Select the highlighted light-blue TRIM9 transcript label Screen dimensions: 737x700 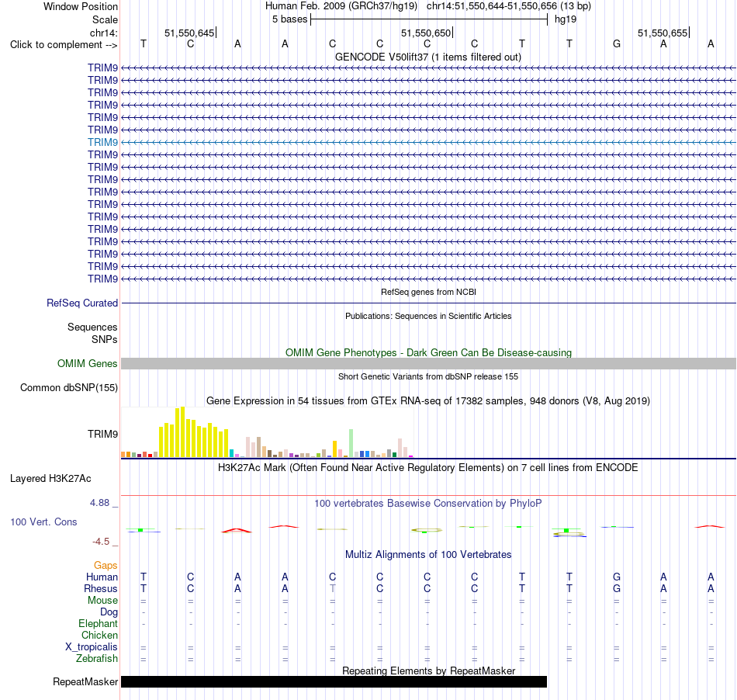click(102, 142)
